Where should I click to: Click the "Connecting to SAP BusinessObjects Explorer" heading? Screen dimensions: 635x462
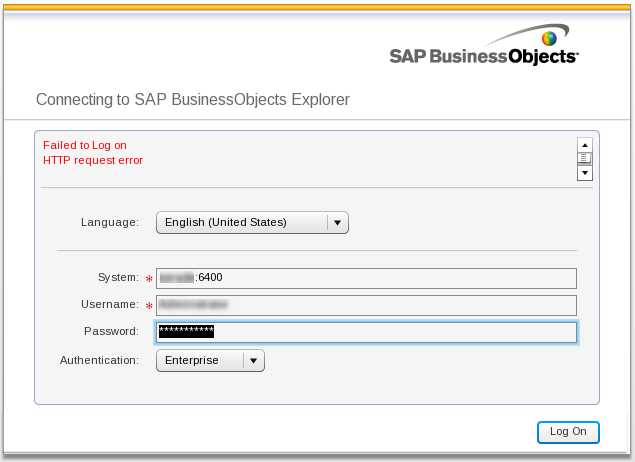pyautogui.click(x=193, y=99)
